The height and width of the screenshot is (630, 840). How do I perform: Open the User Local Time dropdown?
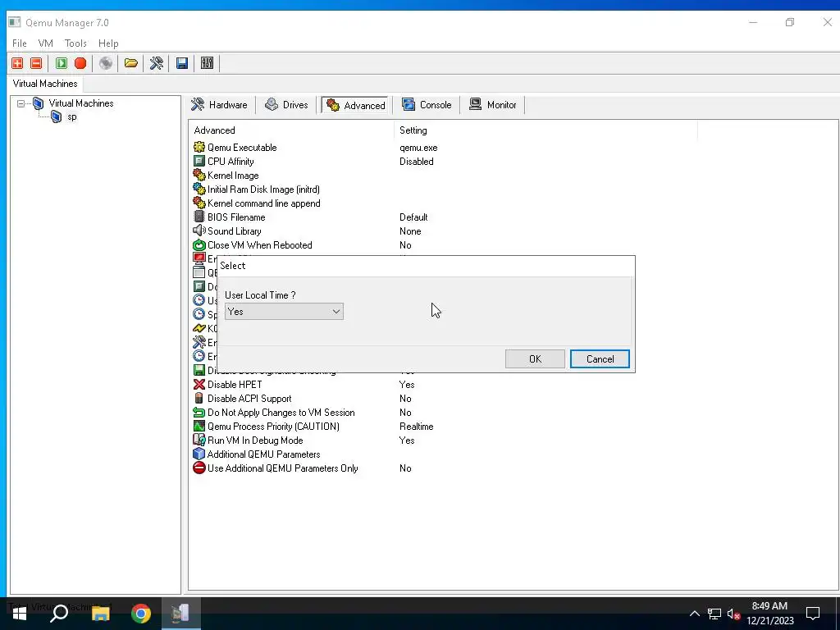tap(284, 312)
